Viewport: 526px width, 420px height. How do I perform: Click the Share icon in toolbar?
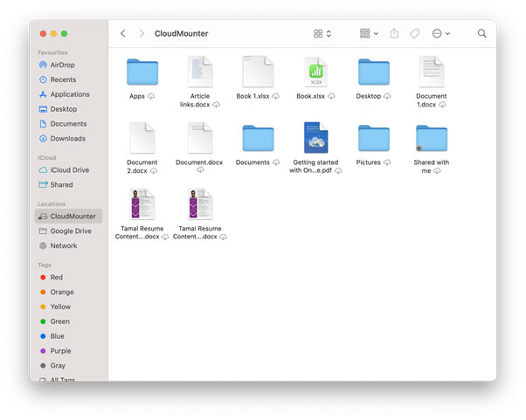[394, 34]
